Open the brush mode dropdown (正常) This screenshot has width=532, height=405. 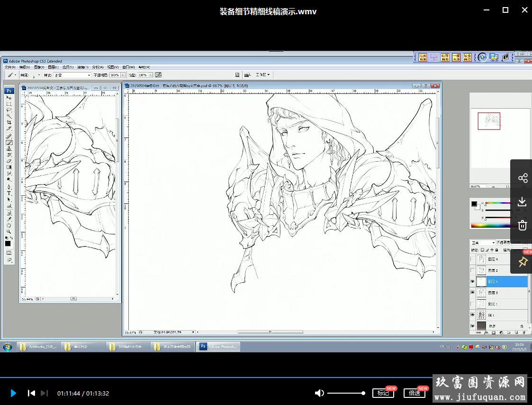coord(72,75)
